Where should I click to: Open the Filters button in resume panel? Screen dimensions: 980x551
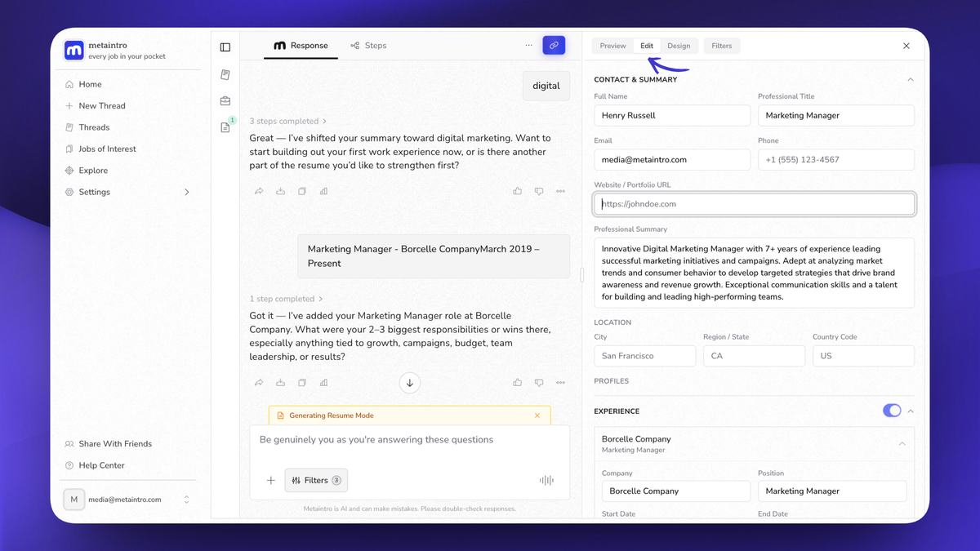coord(722,46)
